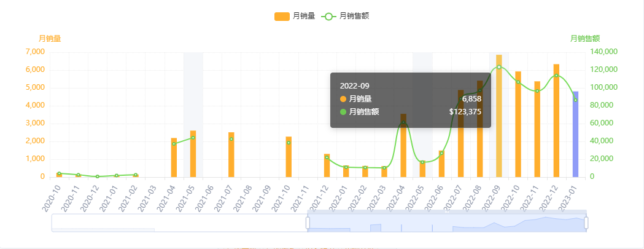Screen dimensions: 644x249
Task: Click the 2023-01 x-axis label
Action: (x=568, y=198)
